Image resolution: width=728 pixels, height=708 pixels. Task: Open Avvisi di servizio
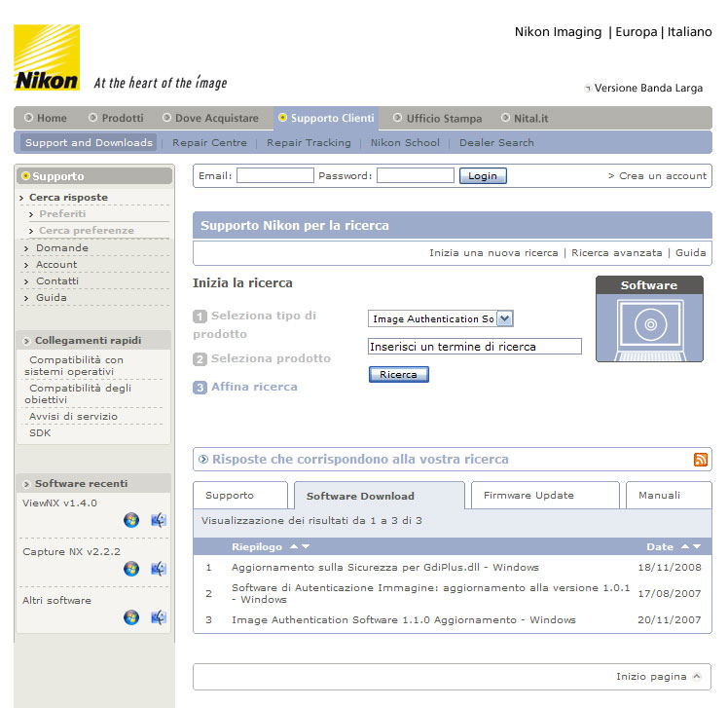[73, 416]
